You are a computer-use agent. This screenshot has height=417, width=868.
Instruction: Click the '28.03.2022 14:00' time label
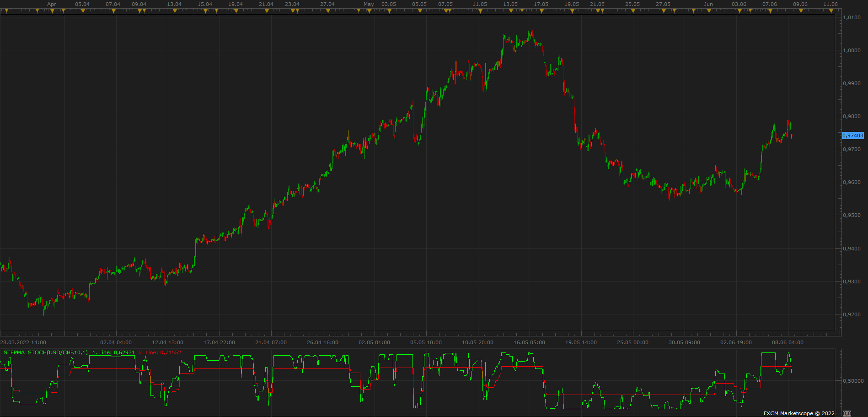click(23, 342)
